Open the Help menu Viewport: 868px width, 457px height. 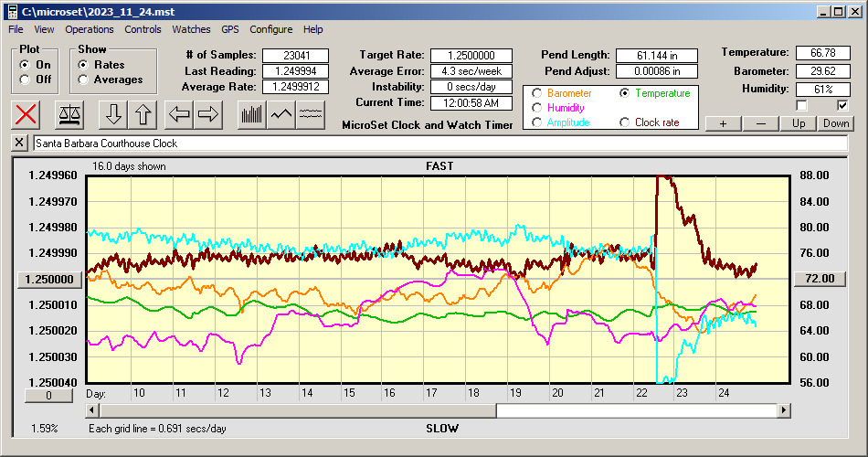point(312,29)
